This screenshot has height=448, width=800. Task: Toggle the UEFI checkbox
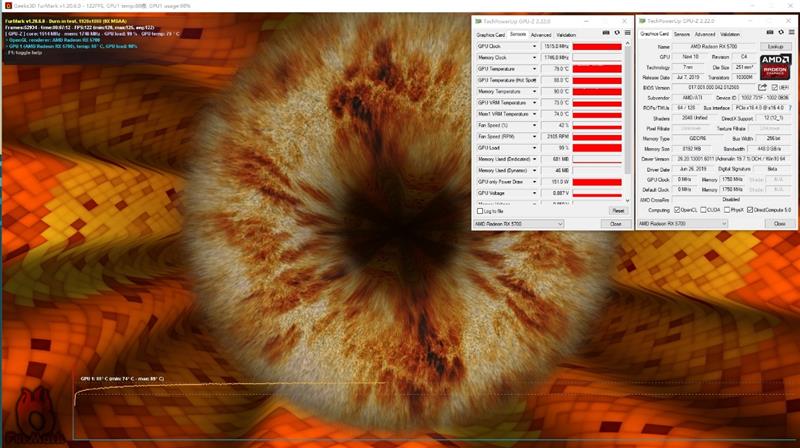(774, 87)
